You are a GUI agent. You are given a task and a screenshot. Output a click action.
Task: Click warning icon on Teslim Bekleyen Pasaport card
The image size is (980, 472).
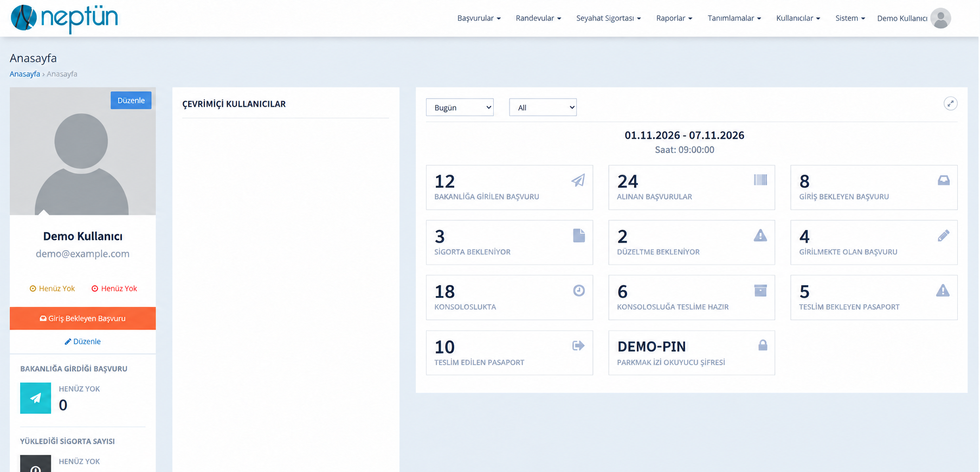tap(943, 290)
